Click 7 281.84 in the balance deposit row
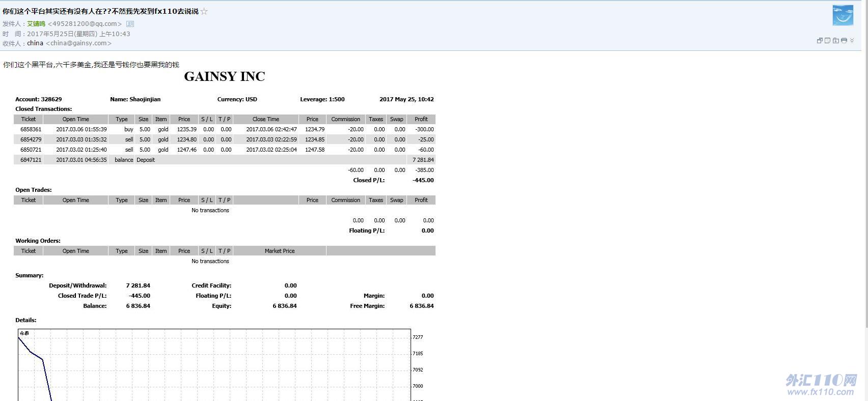This screenshot has width=868, height=401. point(423,160)
